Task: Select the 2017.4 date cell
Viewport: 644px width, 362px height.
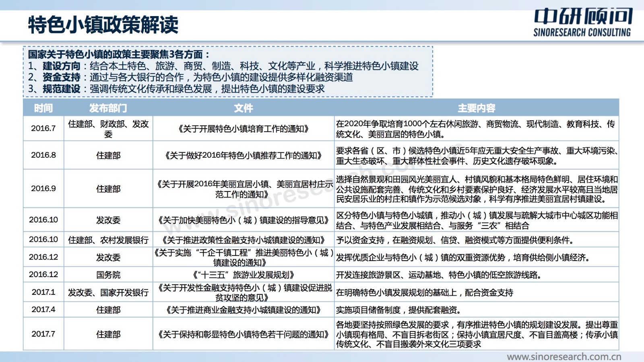Action: [x=43, y=309]
